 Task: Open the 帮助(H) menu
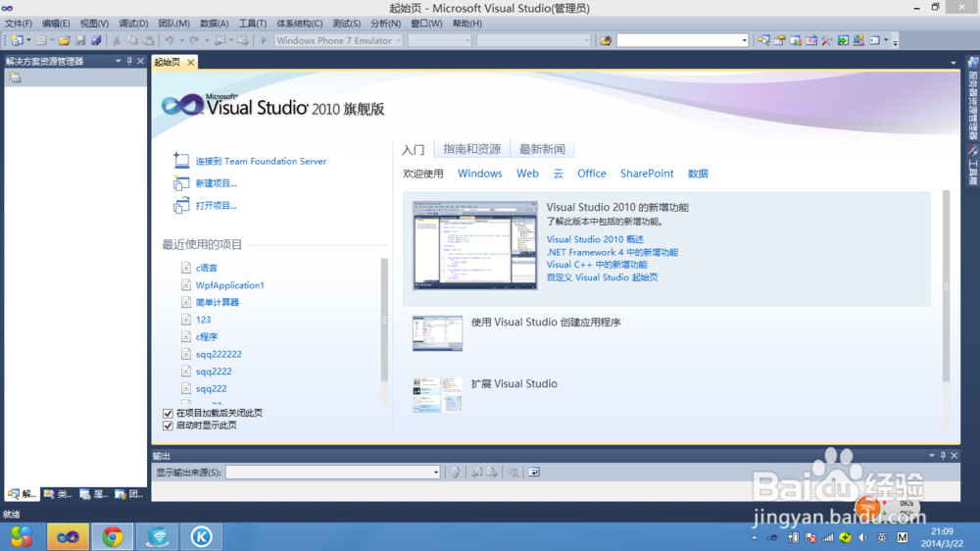466,24
